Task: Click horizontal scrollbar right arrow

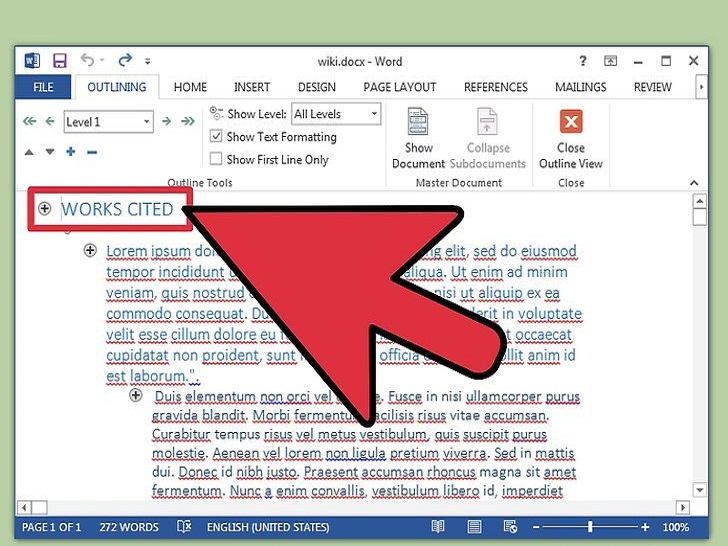Action: [682, 507]
